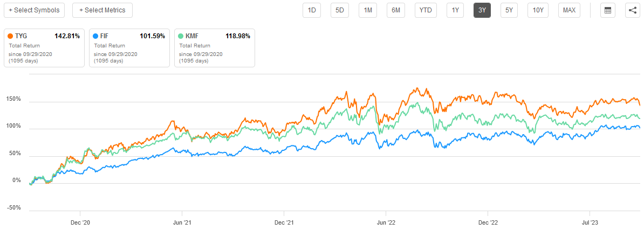Switch chart to 1Y range

click(x=455, y=10)
